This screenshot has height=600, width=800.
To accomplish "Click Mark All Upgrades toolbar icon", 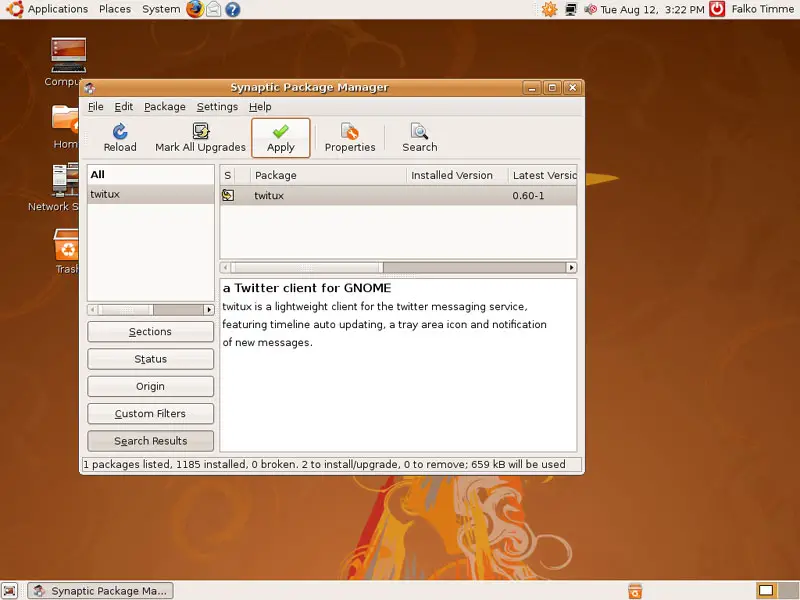I will pos(200,138).
